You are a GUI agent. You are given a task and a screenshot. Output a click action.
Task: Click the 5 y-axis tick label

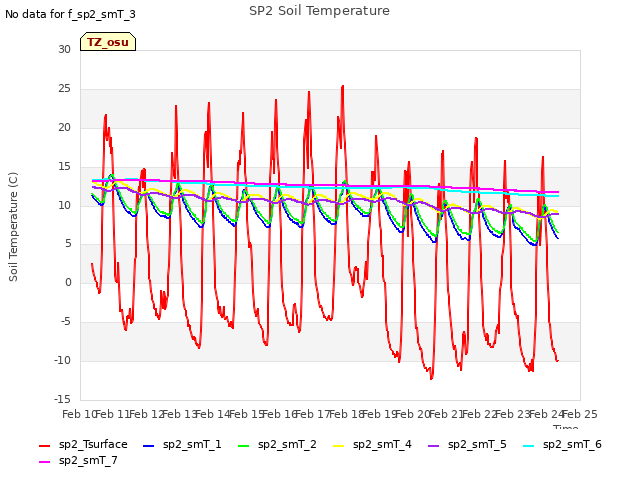click(68, 244)
